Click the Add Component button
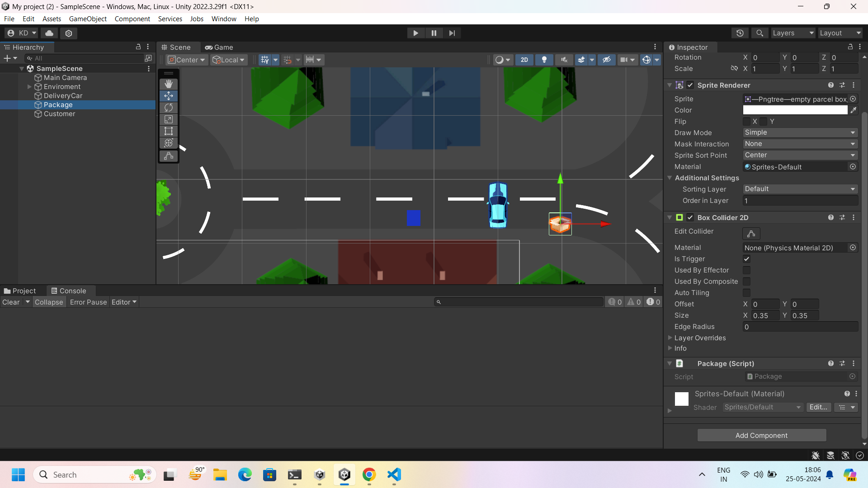The image size is (868, 488). pyautogui.click(x=761, y=435)
